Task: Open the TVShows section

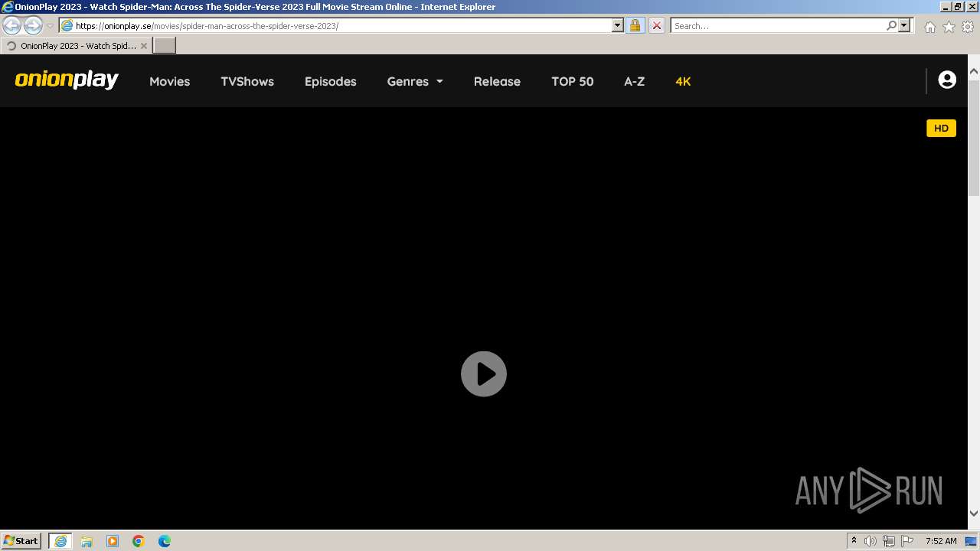Action: pos(247,81)
